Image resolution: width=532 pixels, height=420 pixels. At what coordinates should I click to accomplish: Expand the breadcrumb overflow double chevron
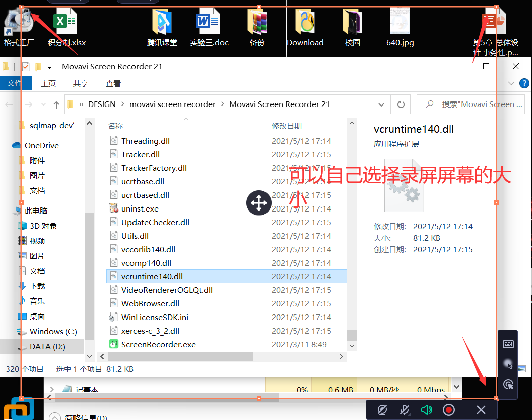coord(81,104)
